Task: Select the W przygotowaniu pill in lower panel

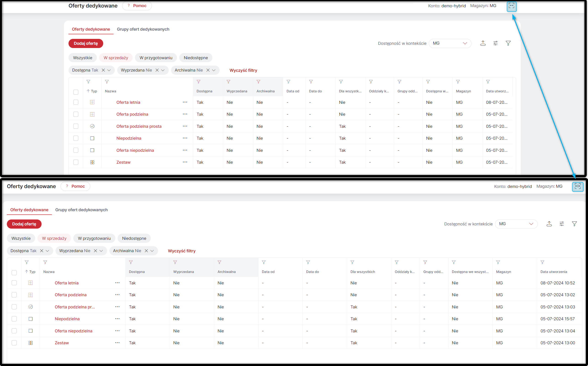Action: (94, 238)
